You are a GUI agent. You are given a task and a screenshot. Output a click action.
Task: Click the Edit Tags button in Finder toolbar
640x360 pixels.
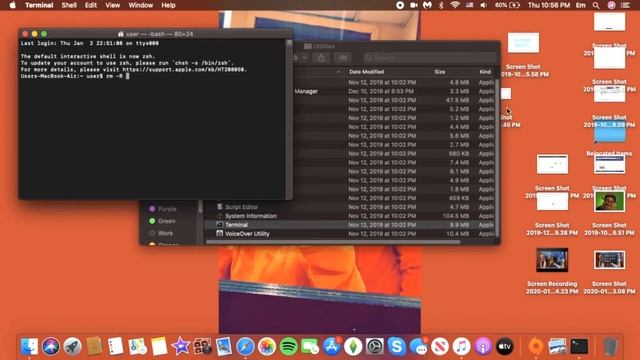pyautogui.click(x=343, y=58)
